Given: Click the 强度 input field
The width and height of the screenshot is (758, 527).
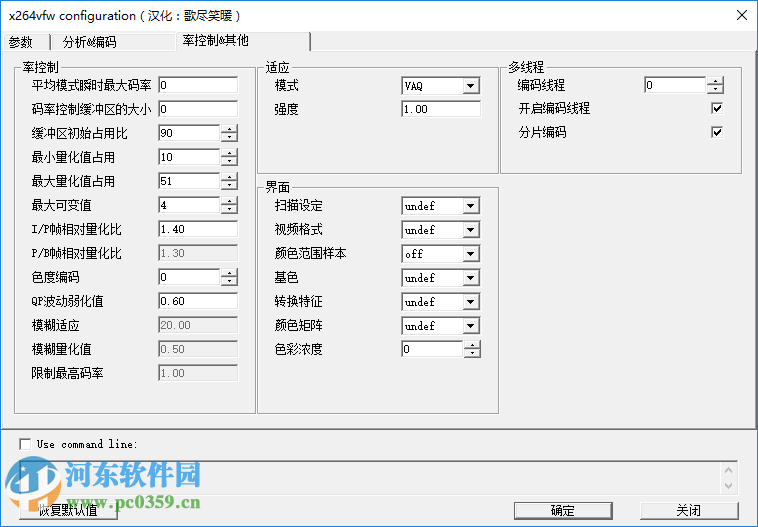Looking at the screenshot, I should point(441,109).
